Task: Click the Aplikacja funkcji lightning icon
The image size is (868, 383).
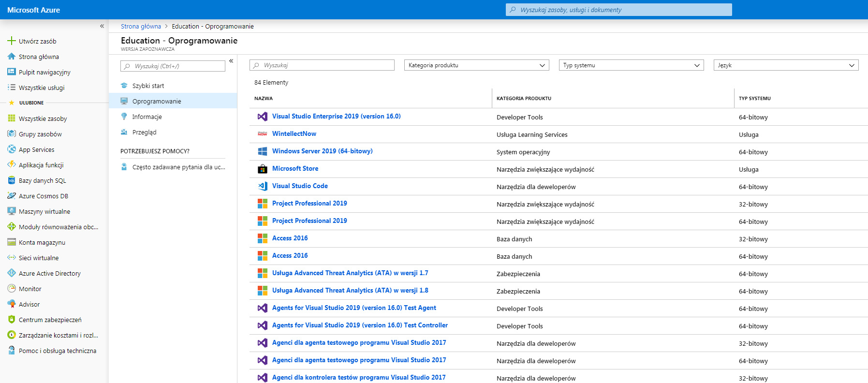Action: tap(12, 165)
